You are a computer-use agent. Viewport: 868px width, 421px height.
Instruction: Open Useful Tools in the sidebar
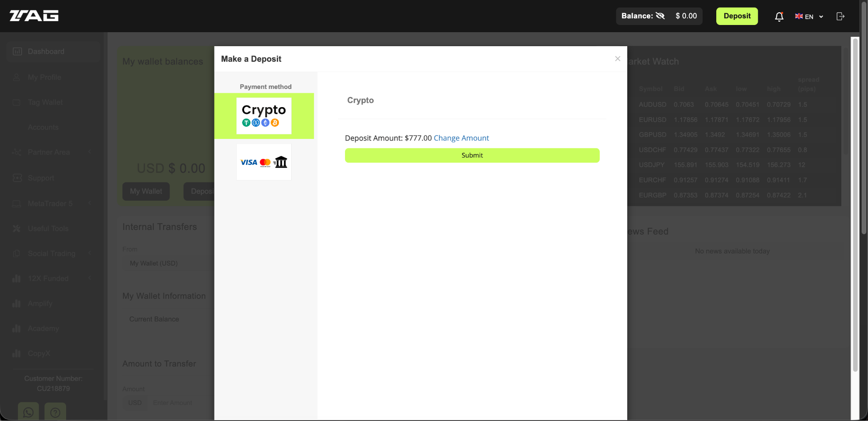click(x=48, y=228)
